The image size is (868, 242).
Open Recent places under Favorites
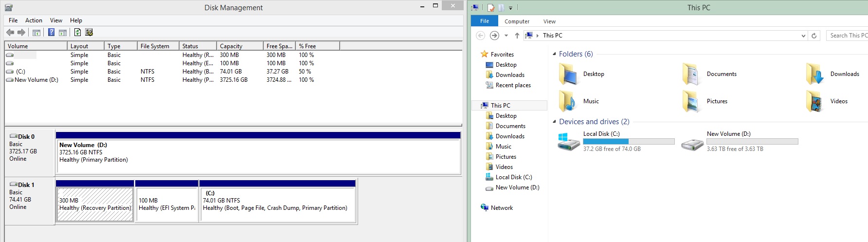(x=513, y=85)
